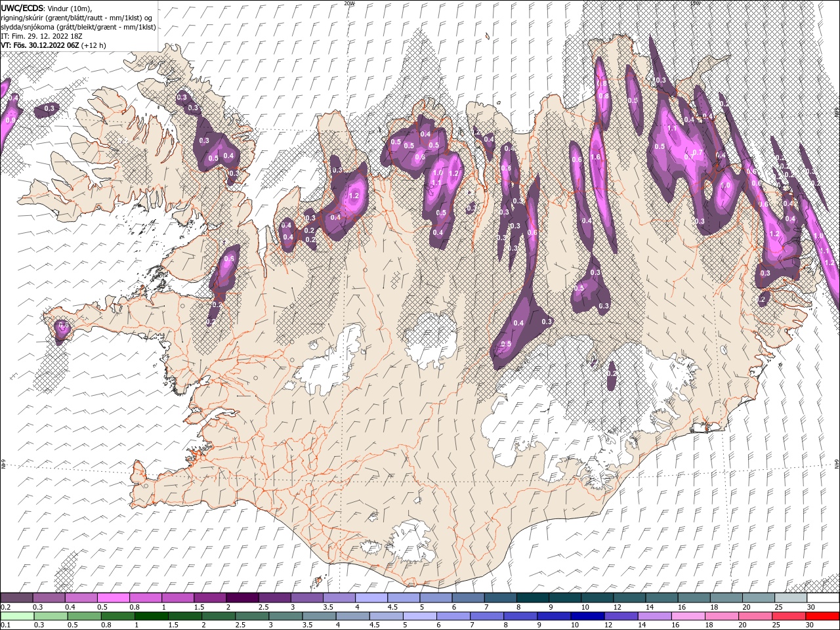Click the 'slydda/snjókoma' legend description line

pos(78,27)
